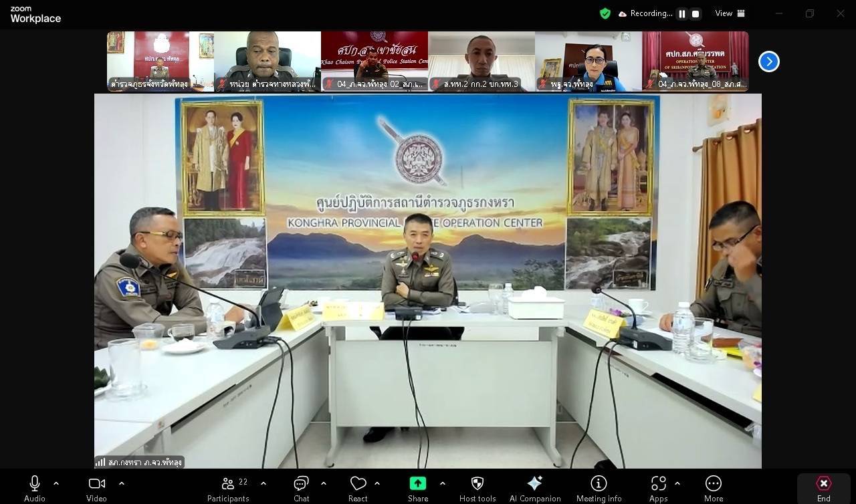Pause the meeting recording
The height and width of the screenshot is (504, 856).
pyautogui.click(x=682, y=13)
